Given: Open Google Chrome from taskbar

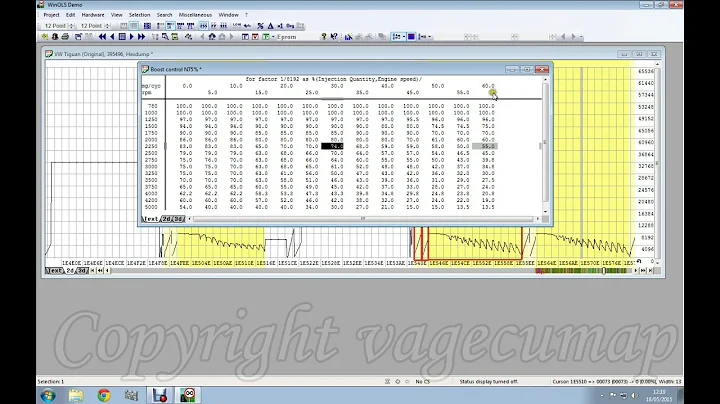Looking at the screenshot, I should (x=104, y=395).
